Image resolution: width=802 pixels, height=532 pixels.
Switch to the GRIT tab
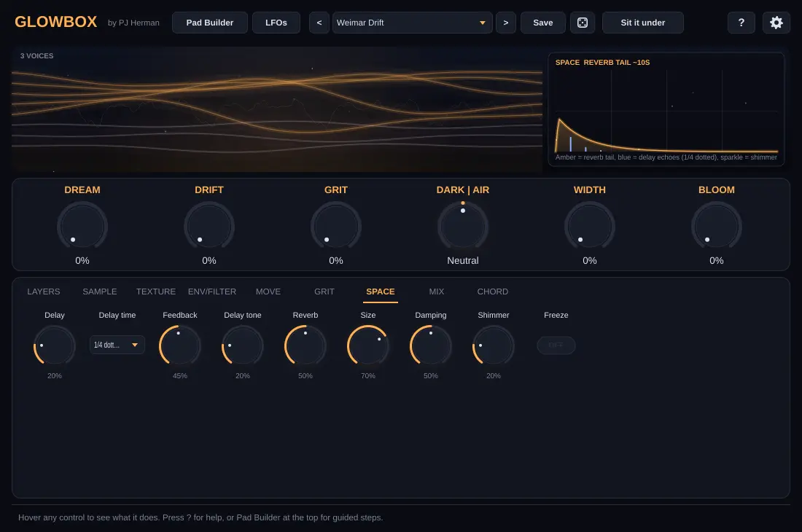324,292
